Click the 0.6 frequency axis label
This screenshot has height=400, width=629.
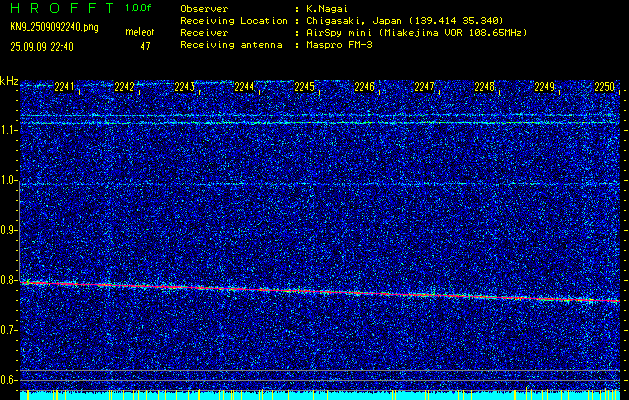click(x=9, y=380)
